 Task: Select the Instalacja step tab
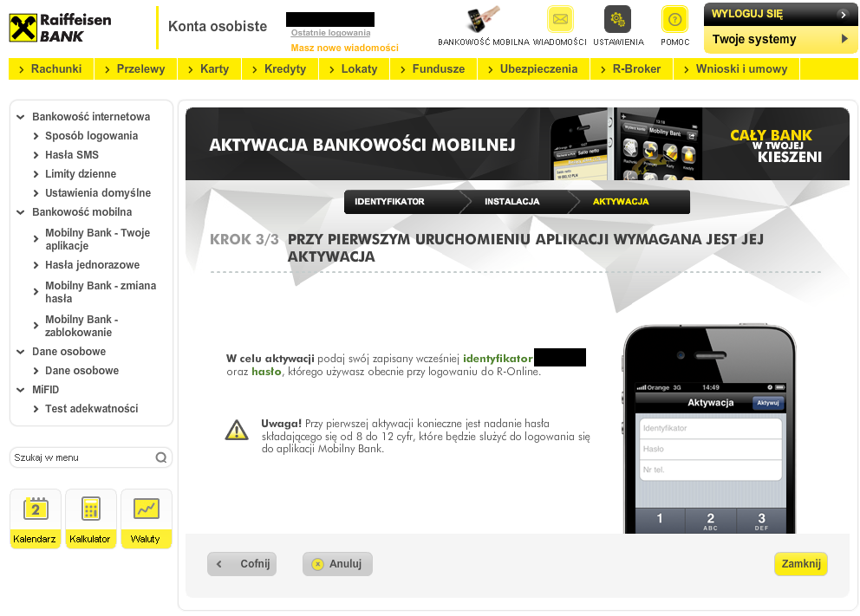coord(514,202)
